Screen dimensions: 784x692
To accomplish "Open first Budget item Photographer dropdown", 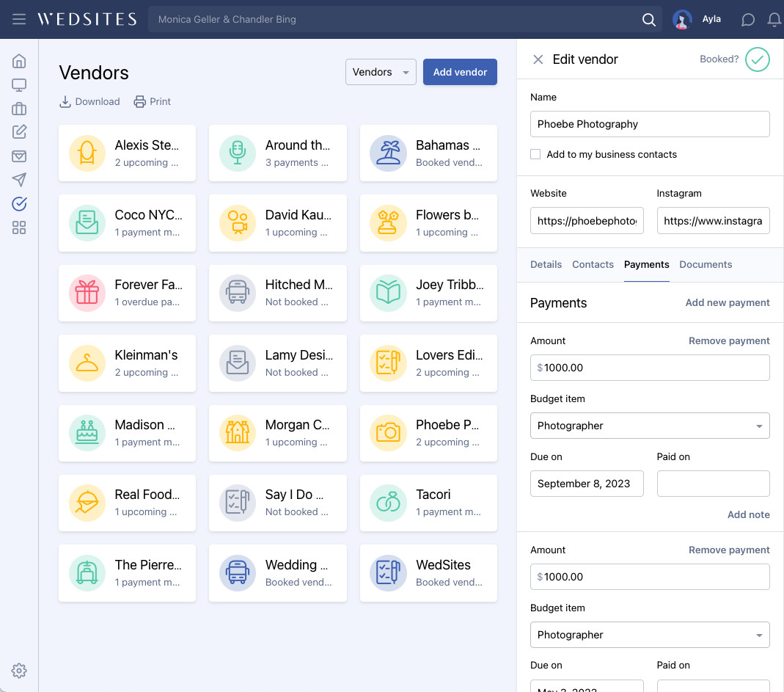I will point(649,426).
